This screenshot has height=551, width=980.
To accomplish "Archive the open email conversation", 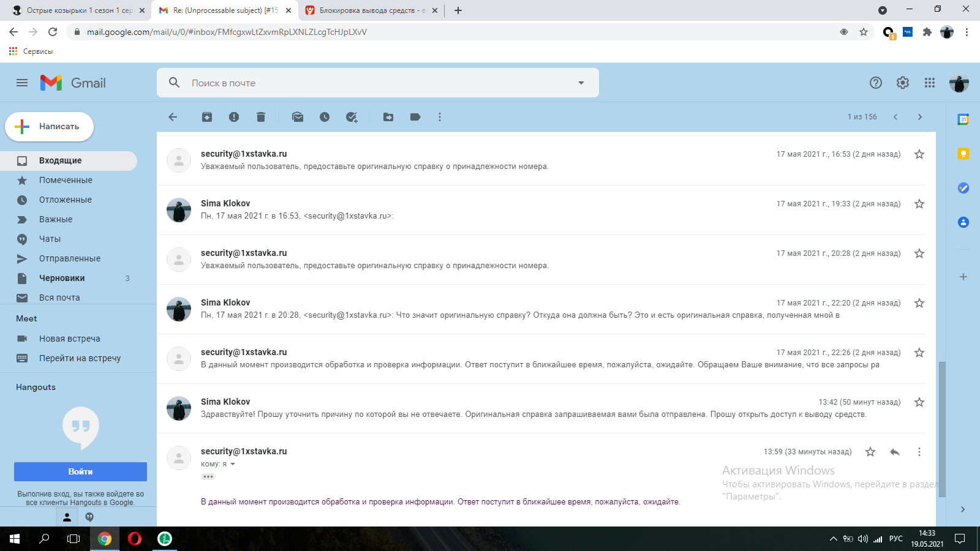I will [207, 117].
